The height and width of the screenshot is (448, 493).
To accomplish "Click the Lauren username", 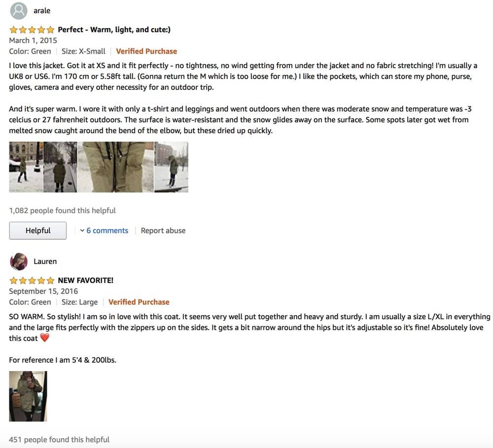I will 45,261.
